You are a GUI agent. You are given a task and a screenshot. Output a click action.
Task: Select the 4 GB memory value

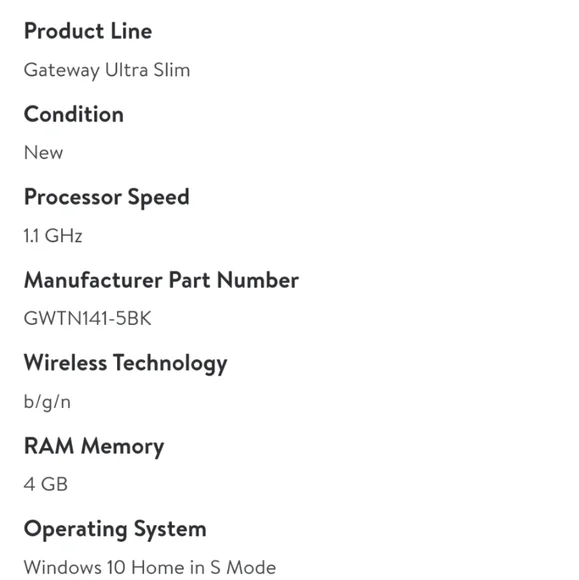pos(46,484)
